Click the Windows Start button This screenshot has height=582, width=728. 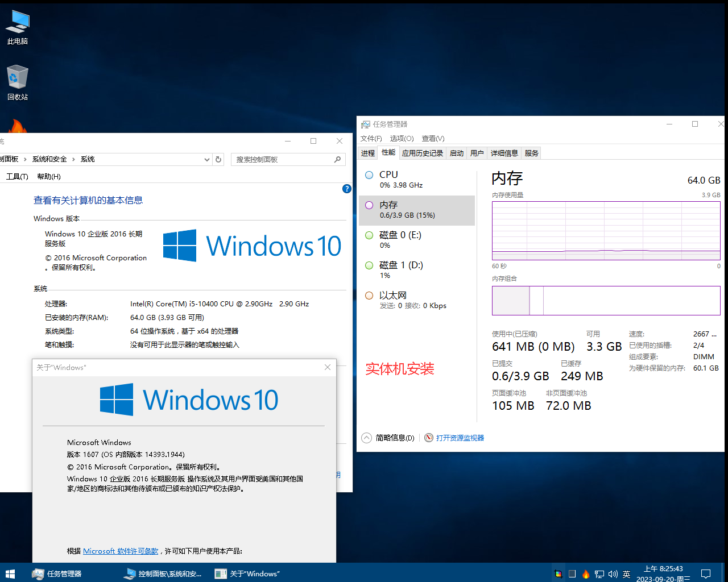10,573
